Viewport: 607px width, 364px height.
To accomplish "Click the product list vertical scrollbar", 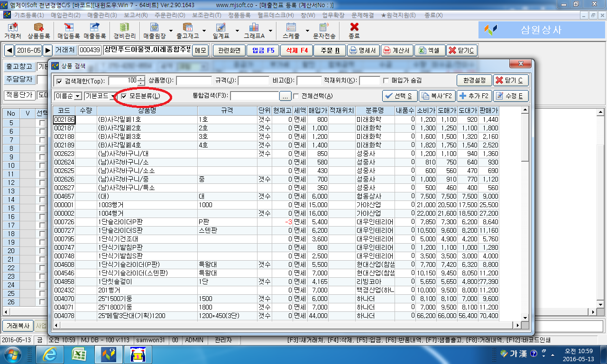I will click(525, 213).
